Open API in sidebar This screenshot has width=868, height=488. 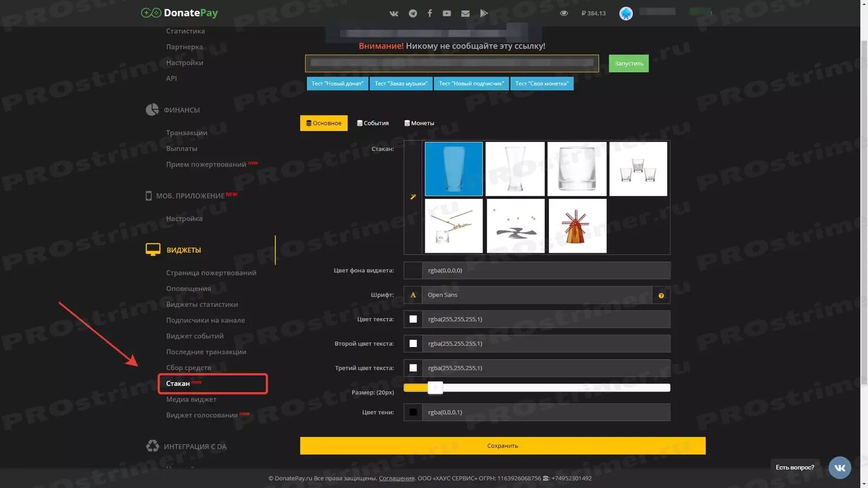[171, 78]
